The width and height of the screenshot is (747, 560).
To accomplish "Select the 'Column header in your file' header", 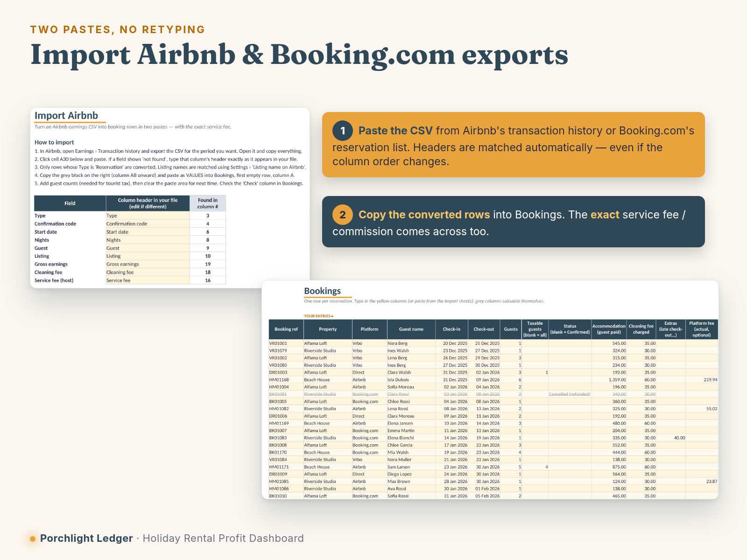I will click(148, 203).
